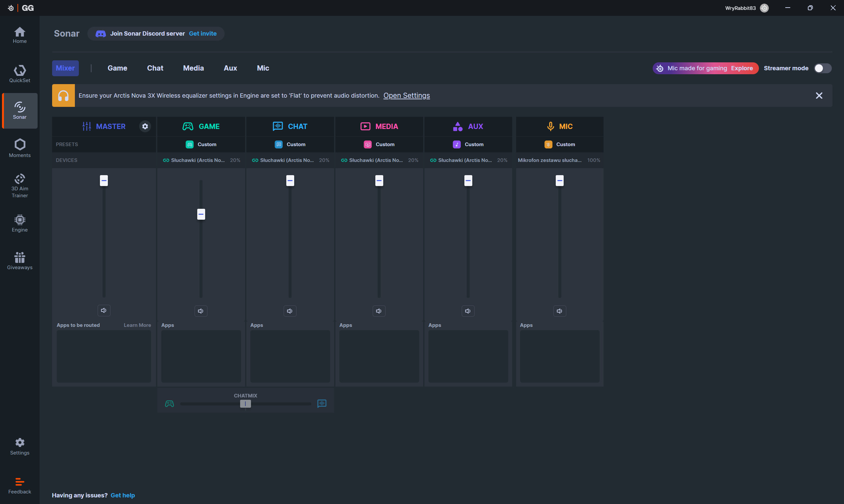Open the Media preset Custom dropdown
The width and height of the screenshot is (844, 504).
point(379,144)
